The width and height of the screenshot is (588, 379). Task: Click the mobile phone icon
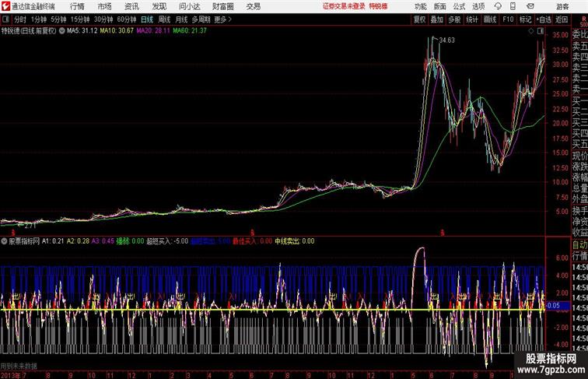513,6
